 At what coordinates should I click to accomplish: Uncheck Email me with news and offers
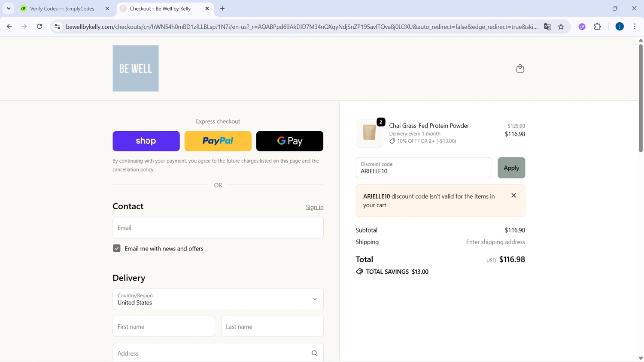pyautogui.click(x=117, y=248)
